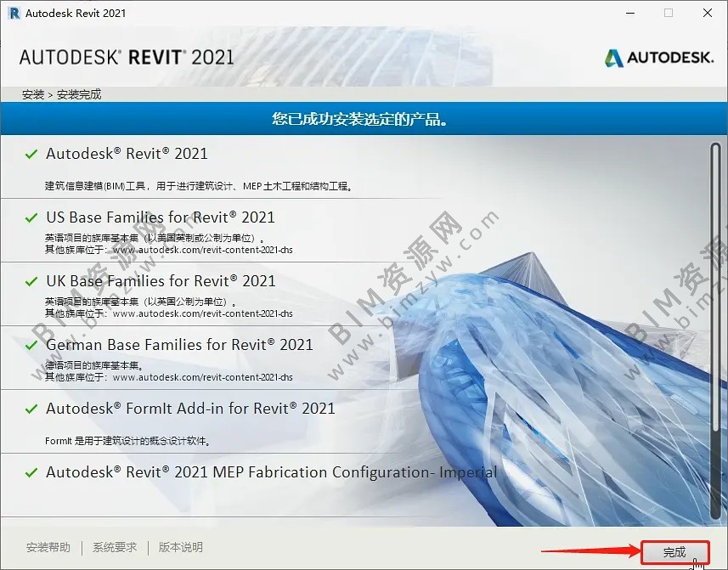728x570 pixels.
Task: Select German Base Families for Revit 2021 title
Action: point(179,344)
